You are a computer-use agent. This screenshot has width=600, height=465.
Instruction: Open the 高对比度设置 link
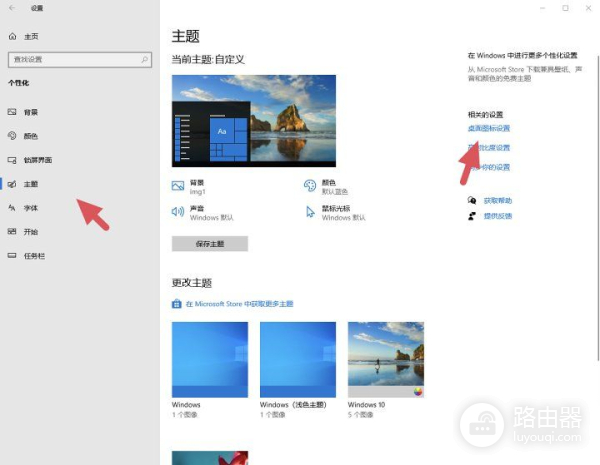[489, 148]
